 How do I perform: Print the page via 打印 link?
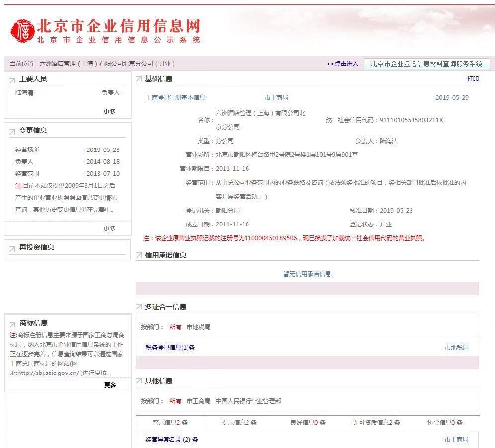(473, 78)
